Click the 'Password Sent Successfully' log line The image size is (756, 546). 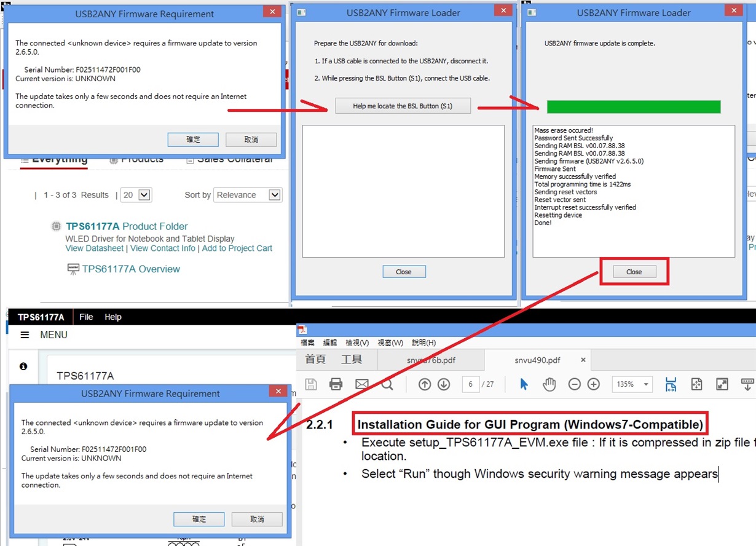point(573,138)
